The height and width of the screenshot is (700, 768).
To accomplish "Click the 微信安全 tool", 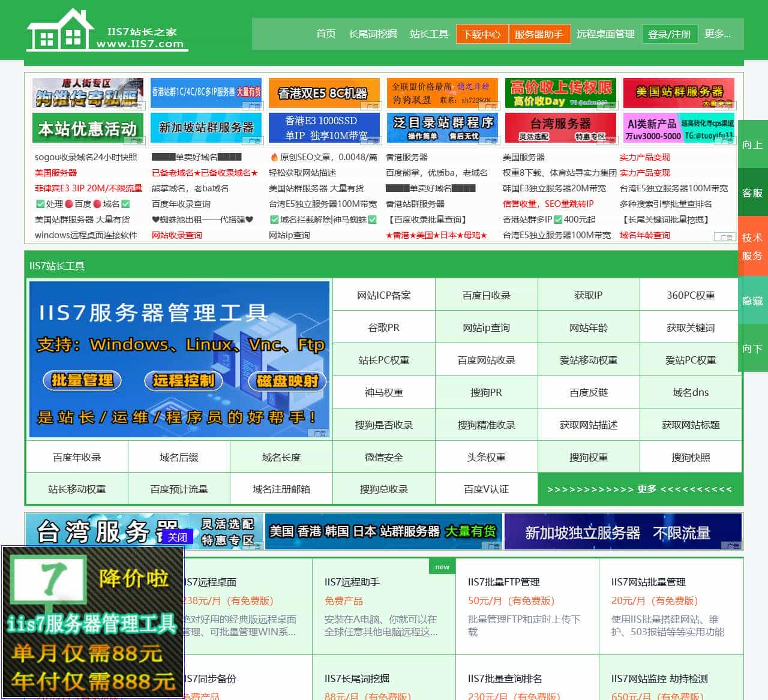I will (384, 457).
